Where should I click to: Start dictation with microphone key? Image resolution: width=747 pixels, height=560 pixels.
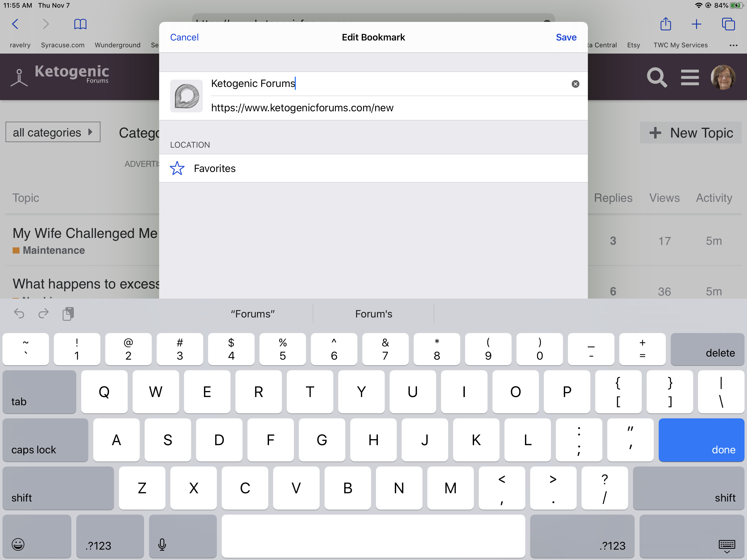coord(183,536)
